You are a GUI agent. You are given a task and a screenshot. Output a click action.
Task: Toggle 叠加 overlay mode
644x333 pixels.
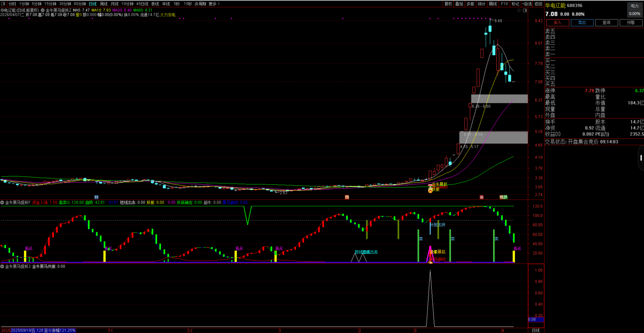pos(459,4)
